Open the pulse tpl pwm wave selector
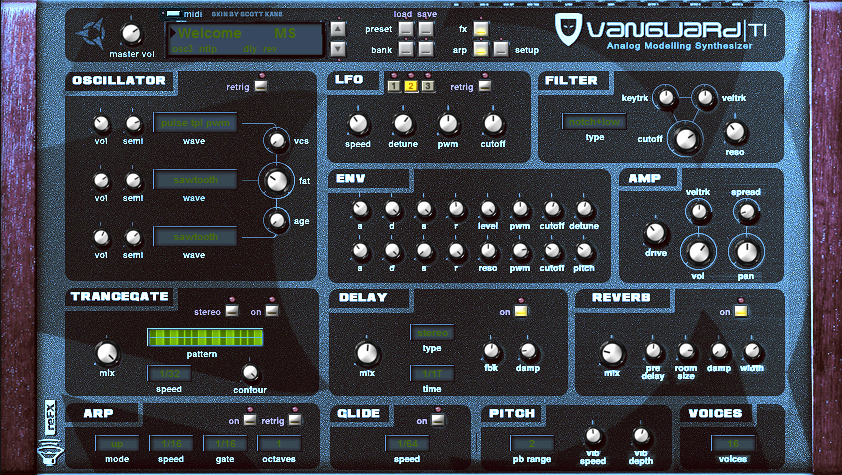This screenshot has height=475, width=842. click(x=195, y=122)
